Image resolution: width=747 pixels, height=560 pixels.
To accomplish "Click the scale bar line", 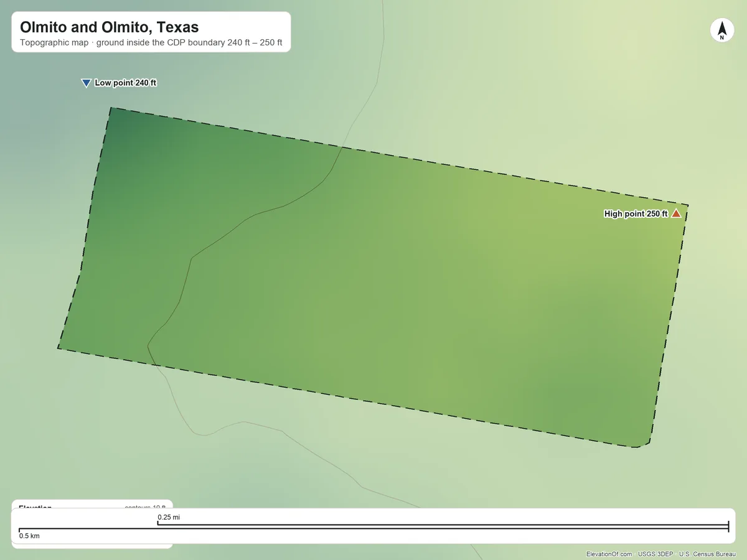I will pyautogui.click(x=374, y=527).
